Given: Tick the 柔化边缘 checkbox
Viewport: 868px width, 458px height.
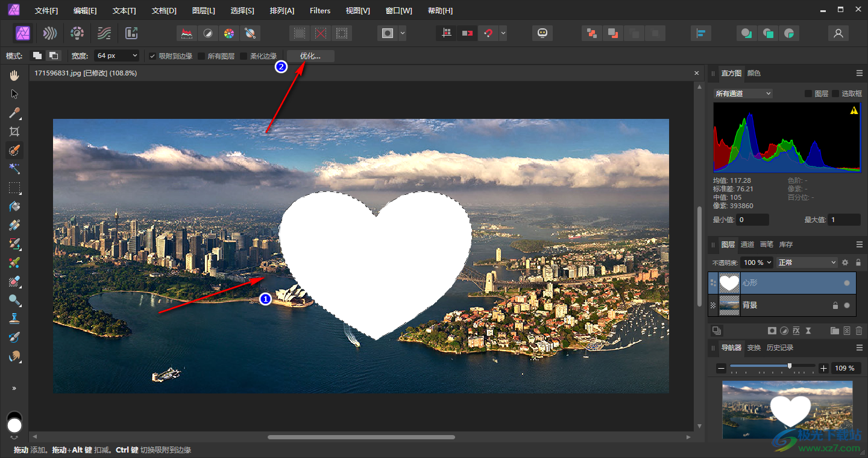Looking at the screenshot, I should pos(244,56).
